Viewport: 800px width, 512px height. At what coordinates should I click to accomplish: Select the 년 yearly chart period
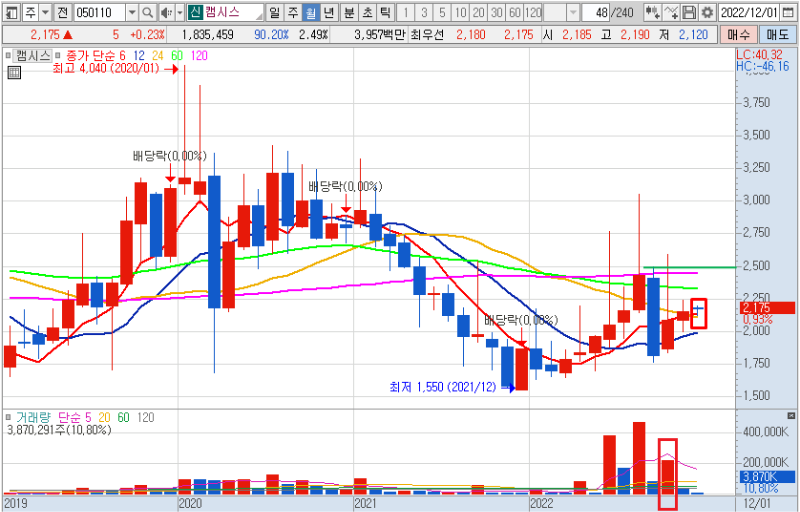tap(329, 12)
